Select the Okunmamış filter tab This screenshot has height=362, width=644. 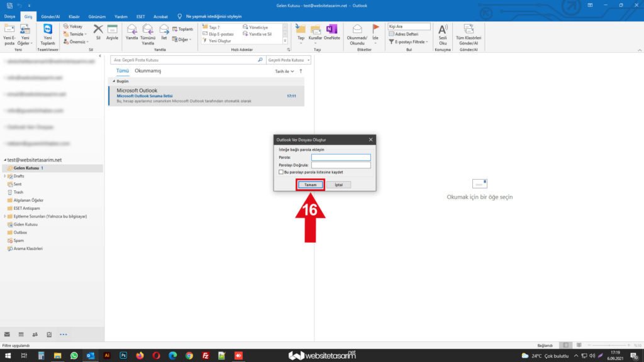[x=148, y=71]
